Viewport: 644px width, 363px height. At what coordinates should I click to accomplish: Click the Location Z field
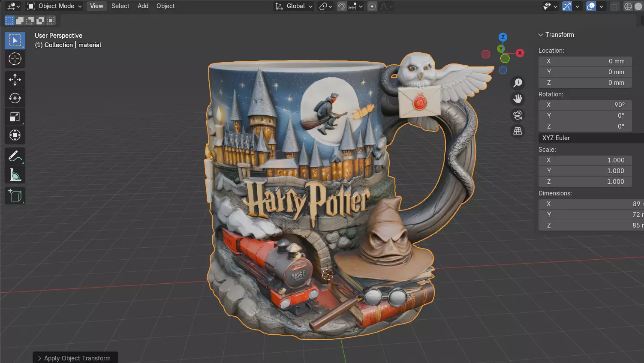[x=585, y=83]
